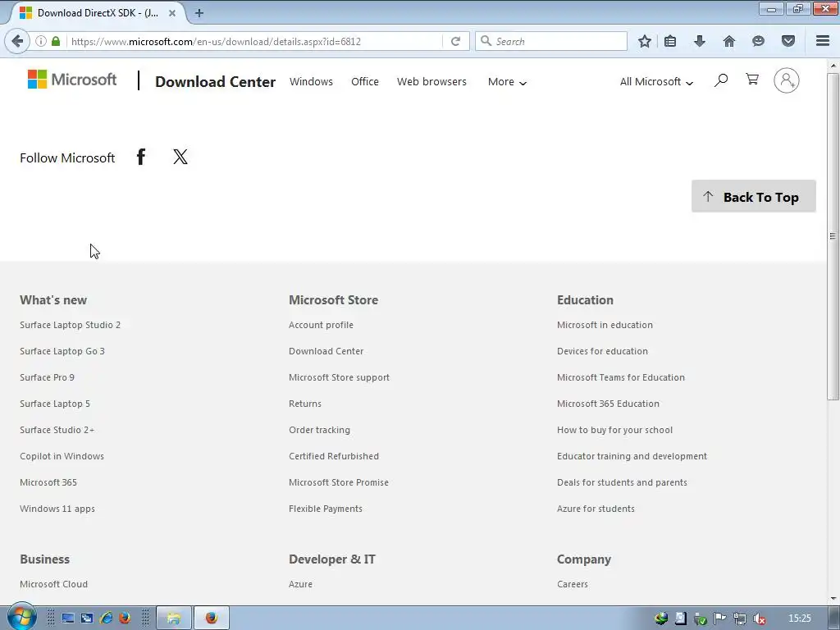Click the account sign-in avatar icon

click(x=787, y=80)
